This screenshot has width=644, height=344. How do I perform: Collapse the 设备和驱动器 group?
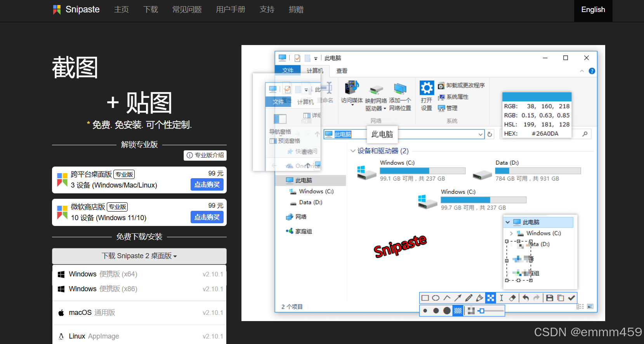tap(353, 151)
